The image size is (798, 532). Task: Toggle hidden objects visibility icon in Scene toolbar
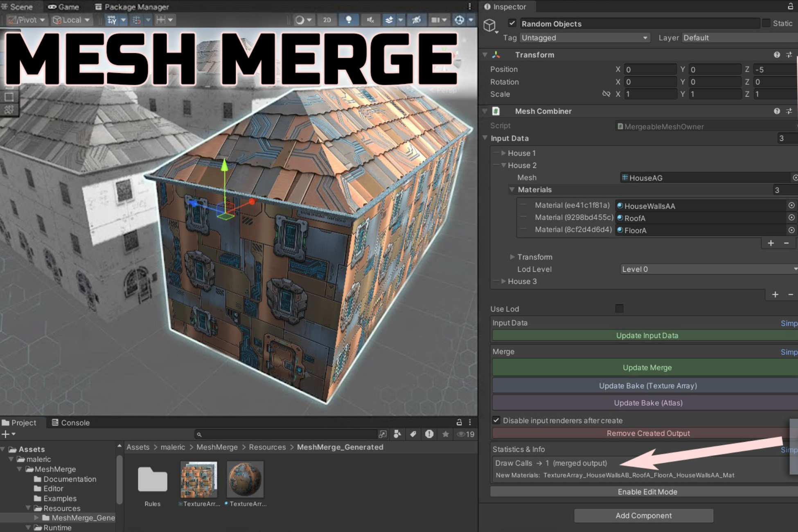coord(416,20)
